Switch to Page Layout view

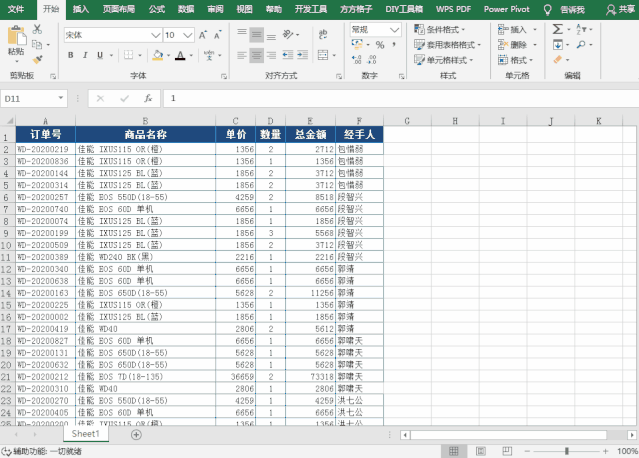(x=480, y=451)
